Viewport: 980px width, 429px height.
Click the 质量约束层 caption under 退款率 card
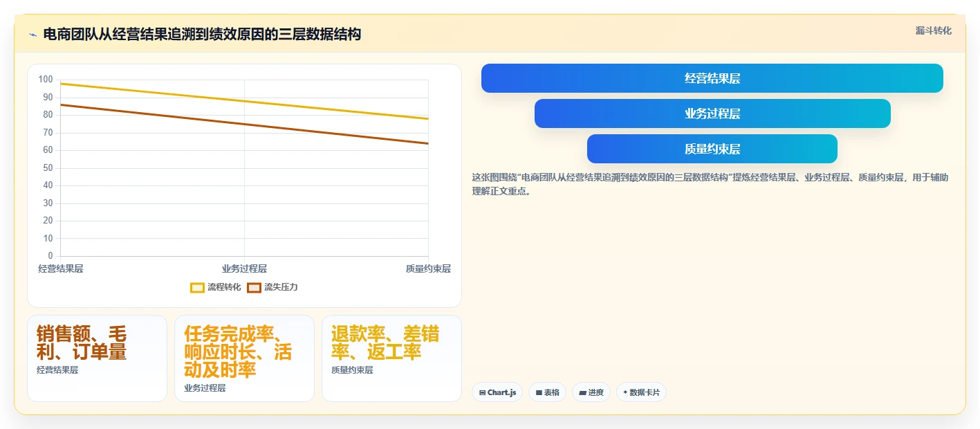352,370
